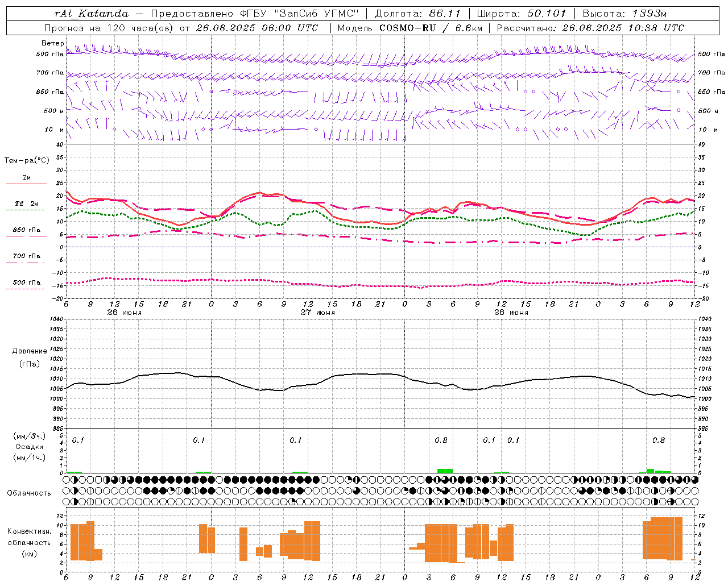Click the Рассчитано: 26.06.2025 10:38 UTC timestamp

point(590,28)
